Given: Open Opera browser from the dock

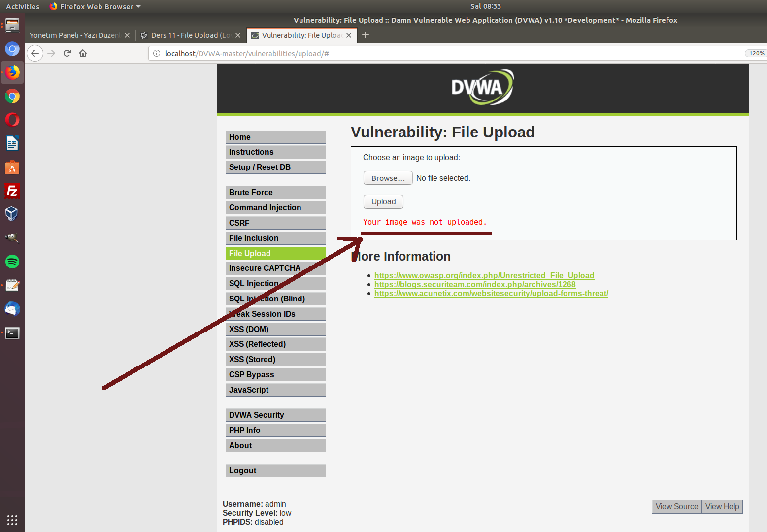Looking at the screenshot, I should coord(12,120).
